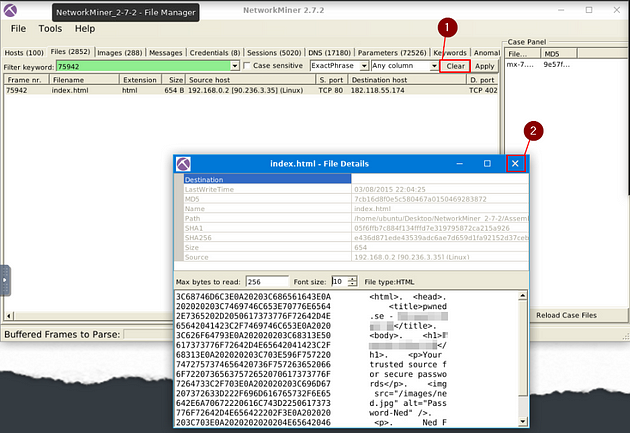Close the index.html File Details window

515,163
